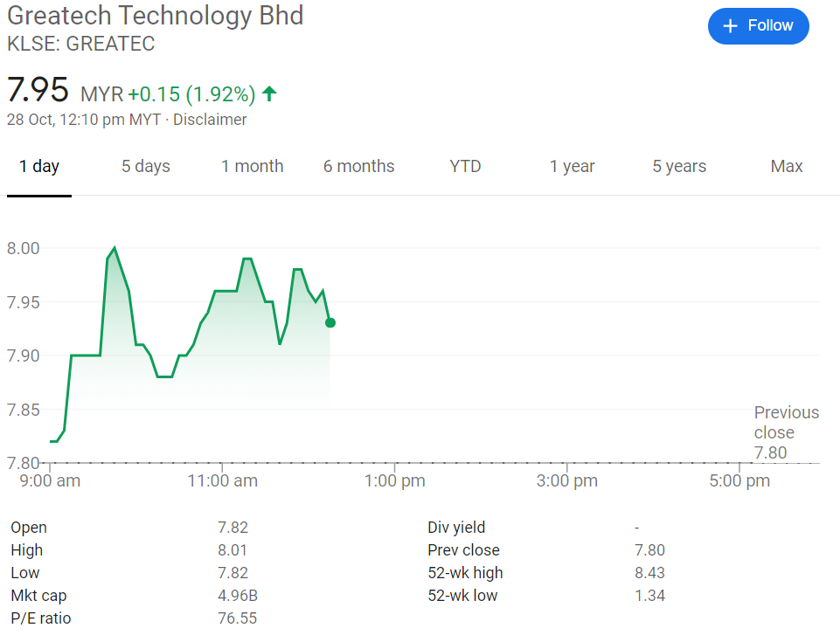
Task: View the 1 year chart
Action: click(572, 166)
